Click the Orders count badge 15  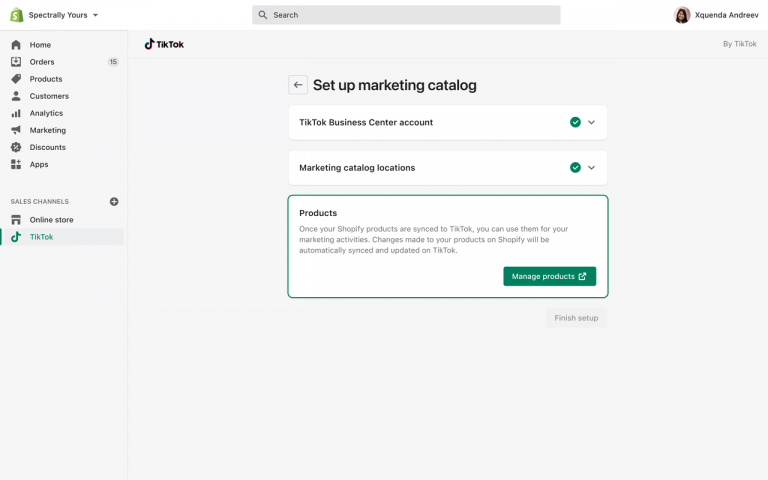[x=113, y=62]
